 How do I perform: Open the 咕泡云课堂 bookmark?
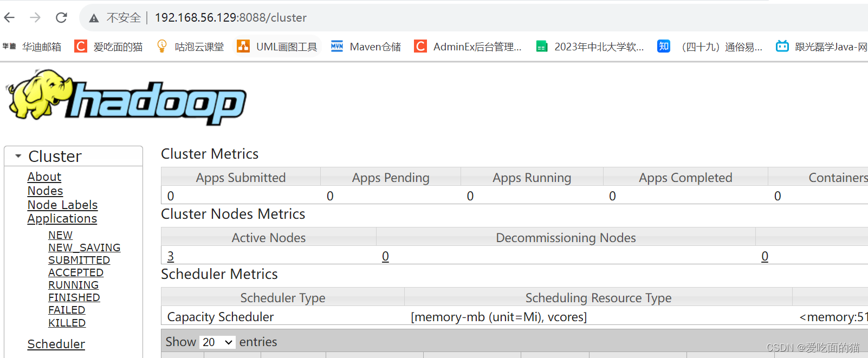pos(190,47)
